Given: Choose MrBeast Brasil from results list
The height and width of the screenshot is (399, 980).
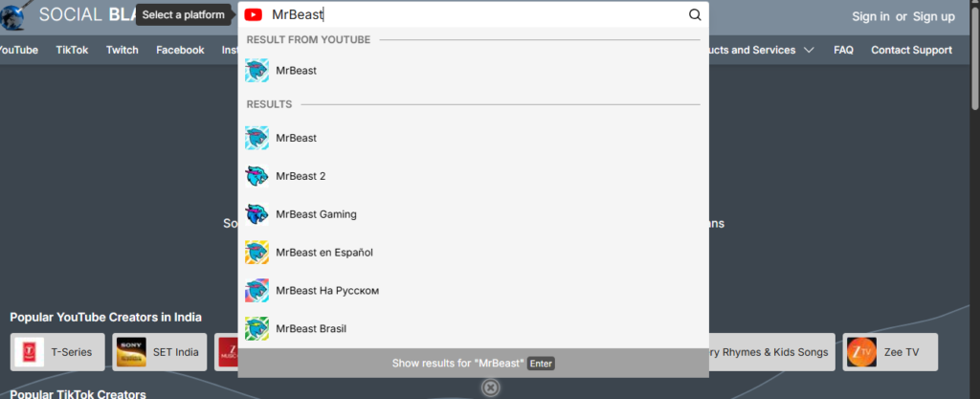Looking at the screenshot, I should tap(310, 329).
